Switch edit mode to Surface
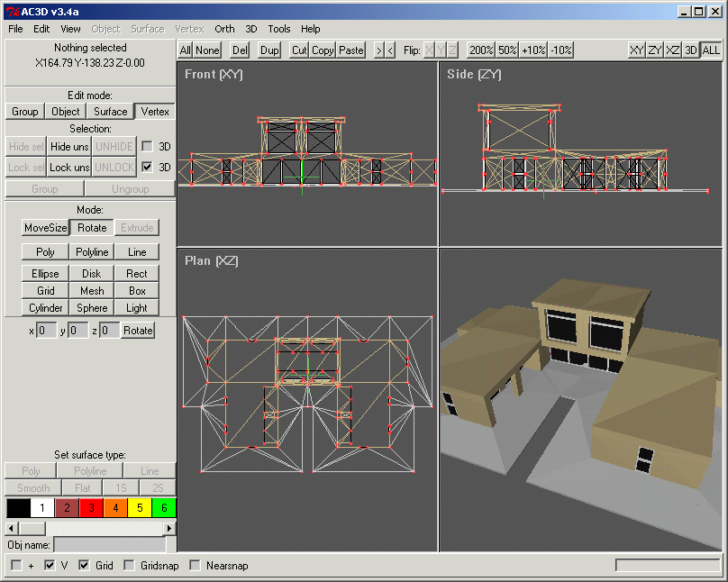This screenshot has height=582, width=728. coord(111,112)
